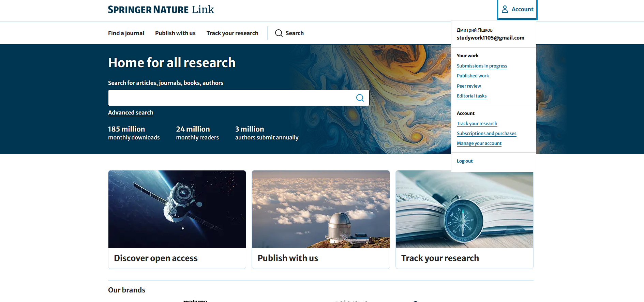Screen dimensions: 644x302
Task: Click Manage your account link
Action: pos(479,143)
